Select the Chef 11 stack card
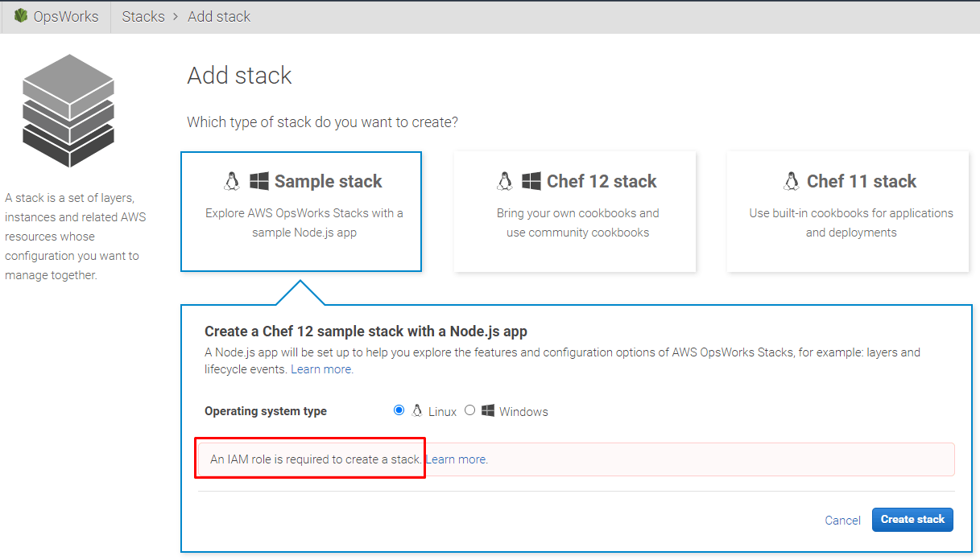 point(848,212)
